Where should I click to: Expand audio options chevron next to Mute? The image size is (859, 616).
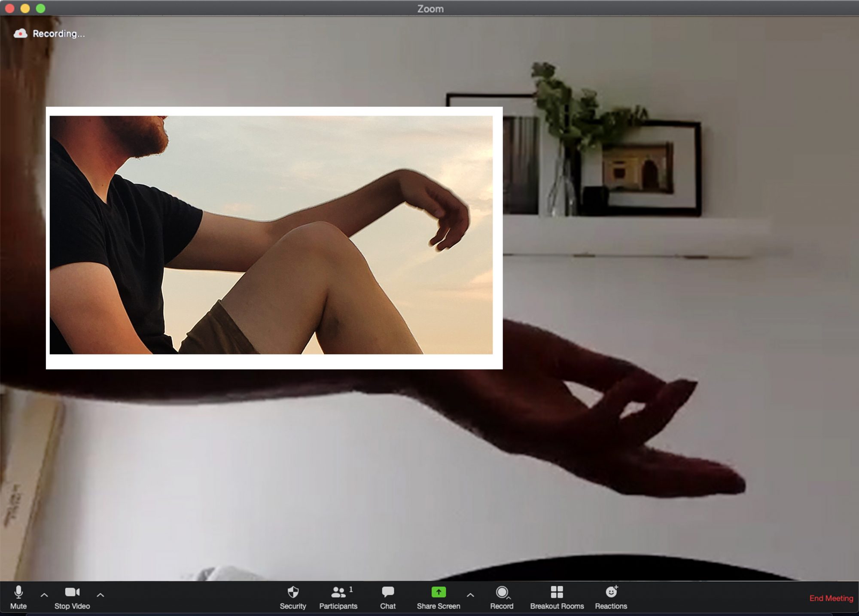click(x=44, y=595)
